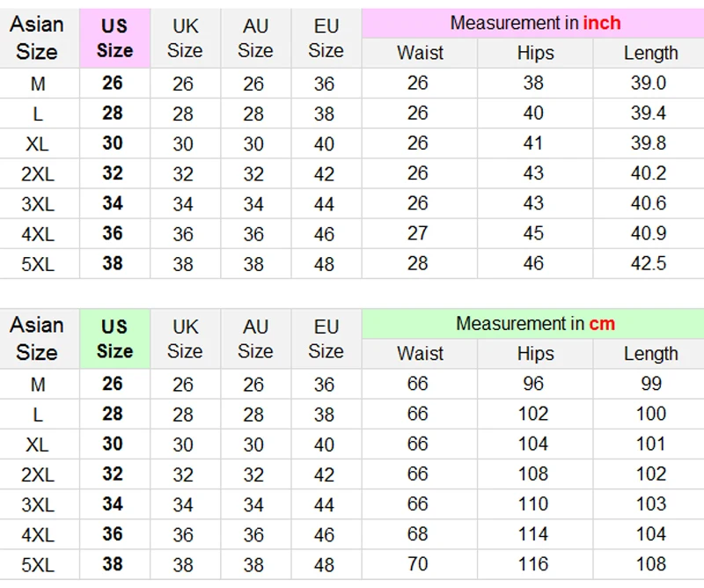Click the 116 hips value in cm table

click(533, 563)
